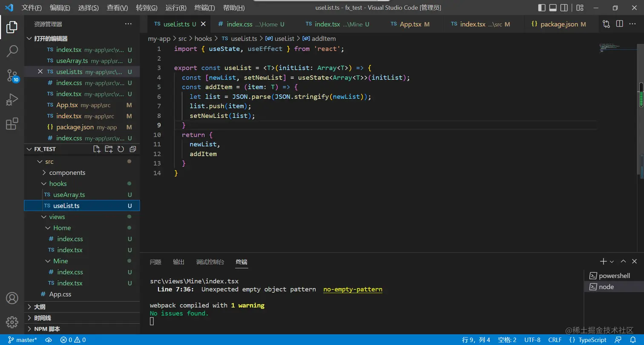644x345 pixels.
Task: Collapse the views folder
Action: pyautogui.click(x=82, y=217)
